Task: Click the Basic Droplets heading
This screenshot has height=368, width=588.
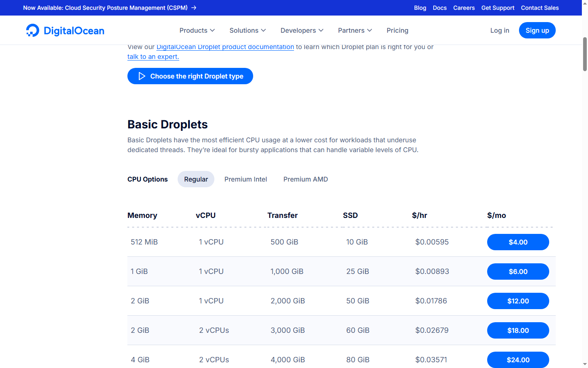Action: [167, 124]
